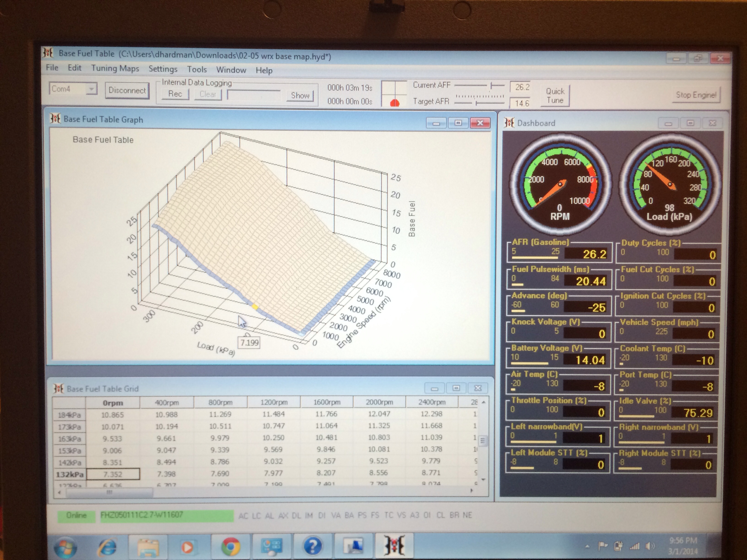The height and width of the screenshot is (560, 747).
Task: Select the 132kPa 0rpm cell value 7.352
Action: (112, 474)
